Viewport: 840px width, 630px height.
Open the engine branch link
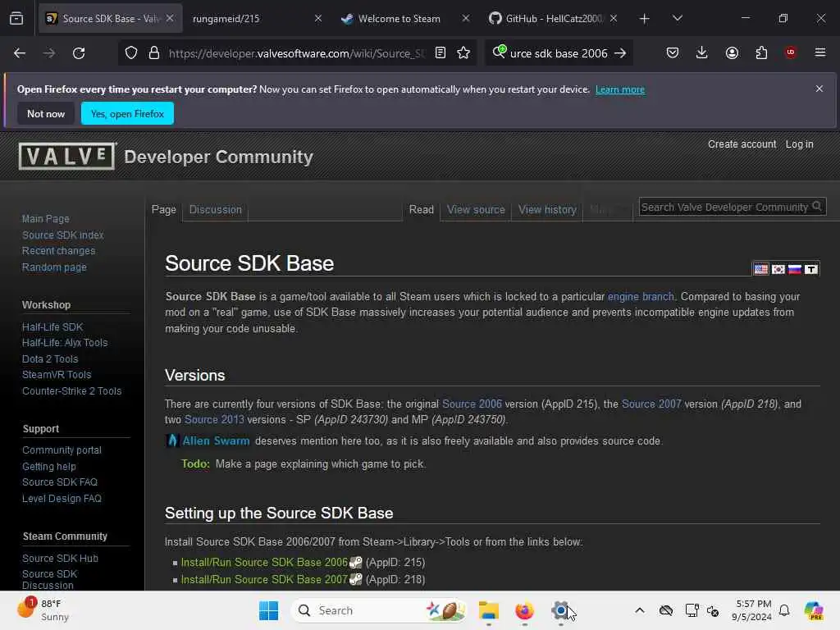[x=640, y=296]
